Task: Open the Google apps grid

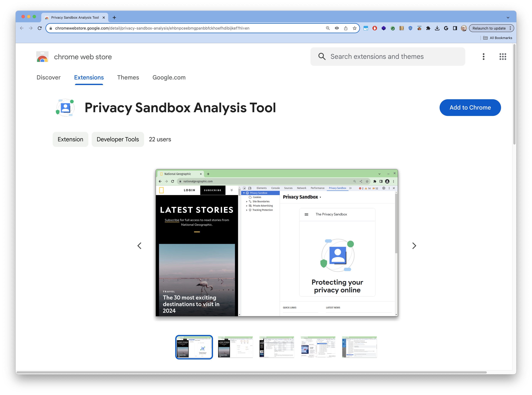Action: [x=503, y=57]
